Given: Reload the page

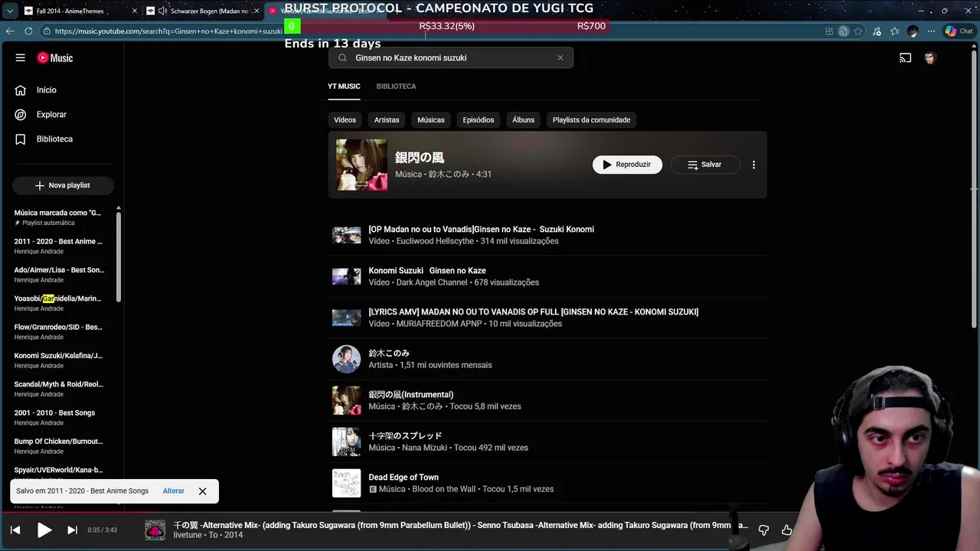Looking at the screenshot, I should [x=28, y=31].
